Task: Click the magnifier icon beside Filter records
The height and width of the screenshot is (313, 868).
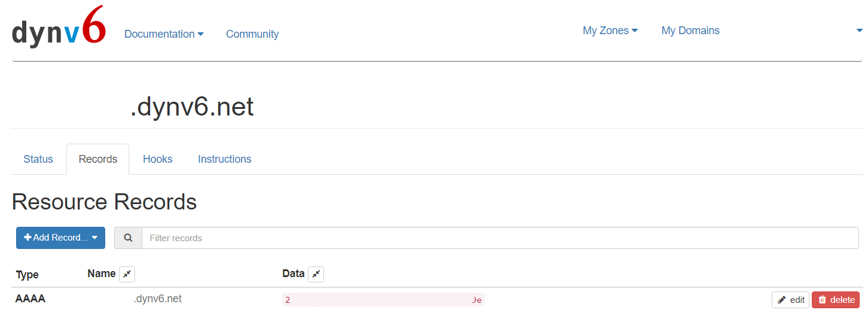Action: coord(128,238)
